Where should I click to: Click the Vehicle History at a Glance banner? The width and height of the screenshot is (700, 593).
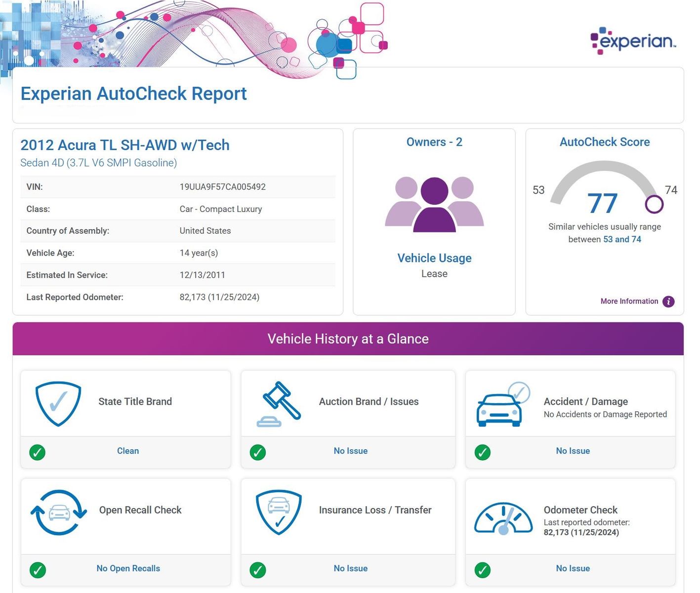(x=348, y=339)
